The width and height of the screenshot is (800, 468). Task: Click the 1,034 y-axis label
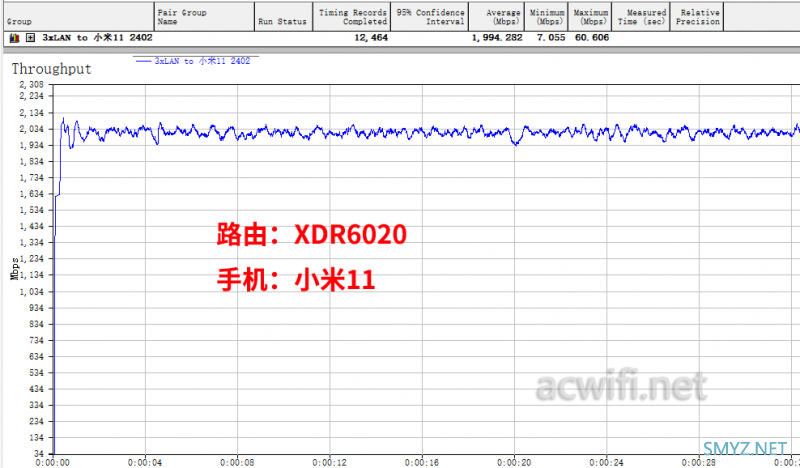click(32, 292)
